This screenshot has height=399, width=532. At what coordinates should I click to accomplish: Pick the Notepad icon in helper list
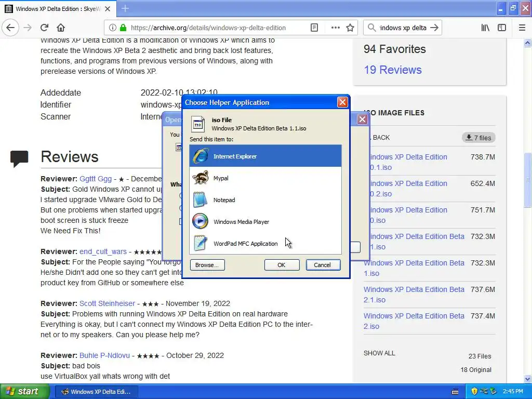[x=200, y=199]
